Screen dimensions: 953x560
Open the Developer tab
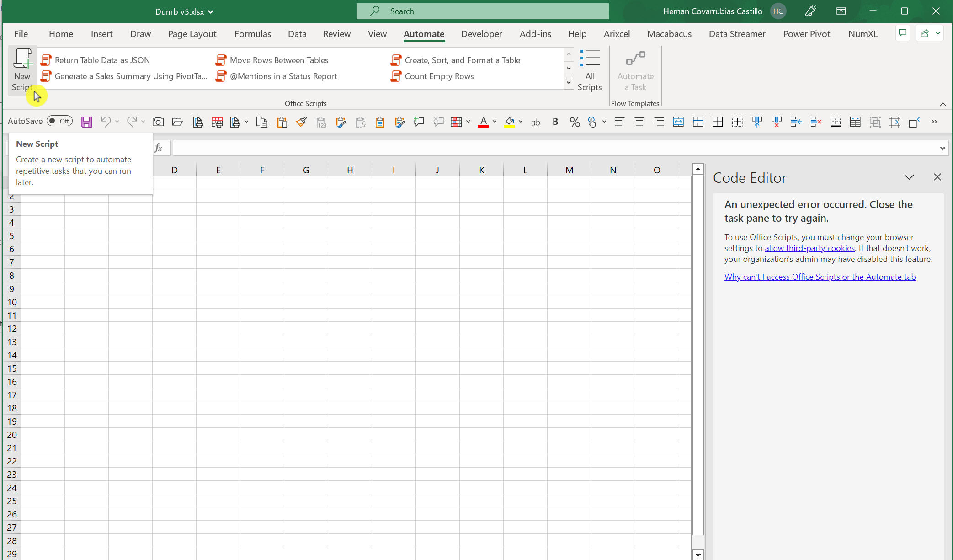click(481, 34)
